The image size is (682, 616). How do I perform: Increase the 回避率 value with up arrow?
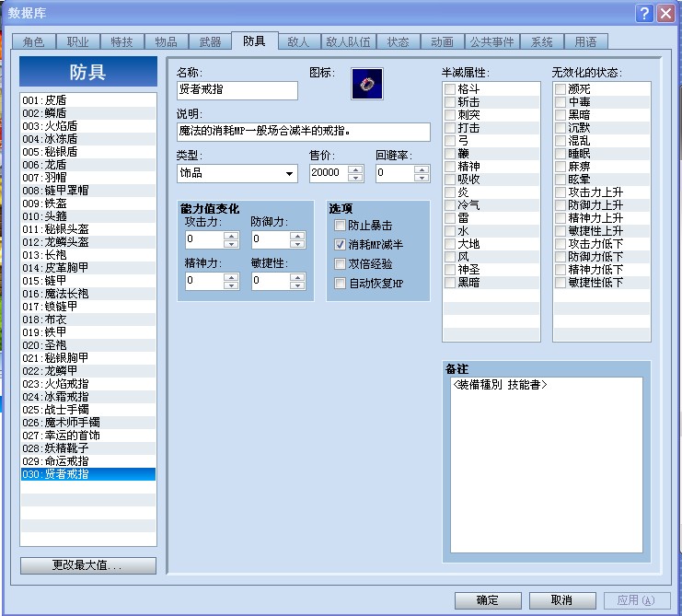point(422,169)
